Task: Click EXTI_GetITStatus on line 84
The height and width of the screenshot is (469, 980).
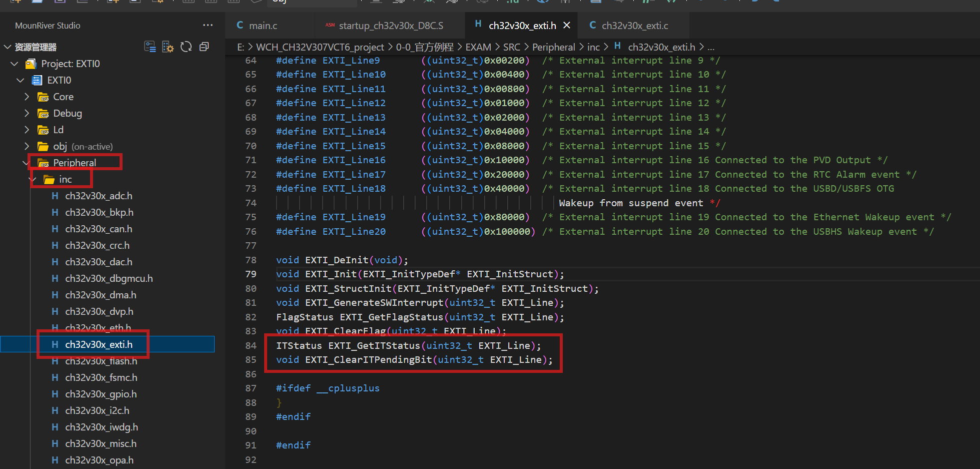Action: 374,345
